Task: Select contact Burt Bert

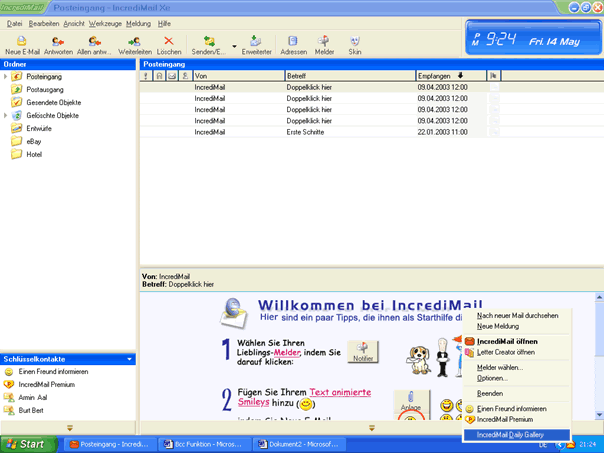Action: tap(31, 410)
